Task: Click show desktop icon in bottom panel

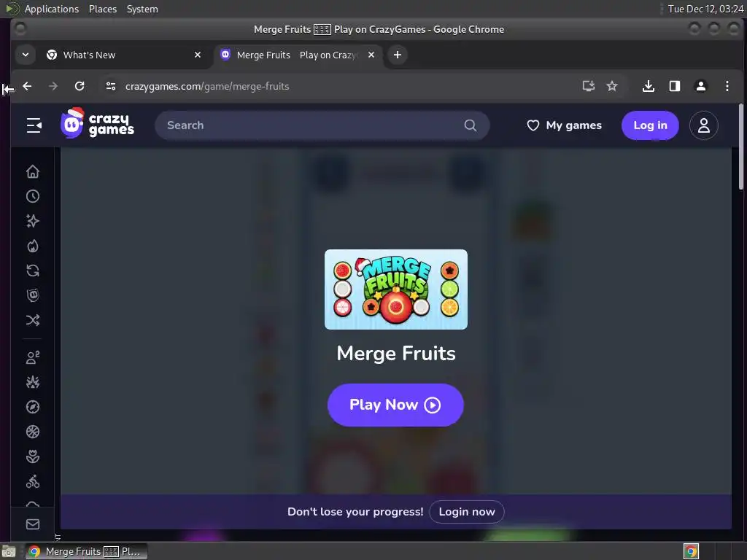Action: tap(9, 551)
